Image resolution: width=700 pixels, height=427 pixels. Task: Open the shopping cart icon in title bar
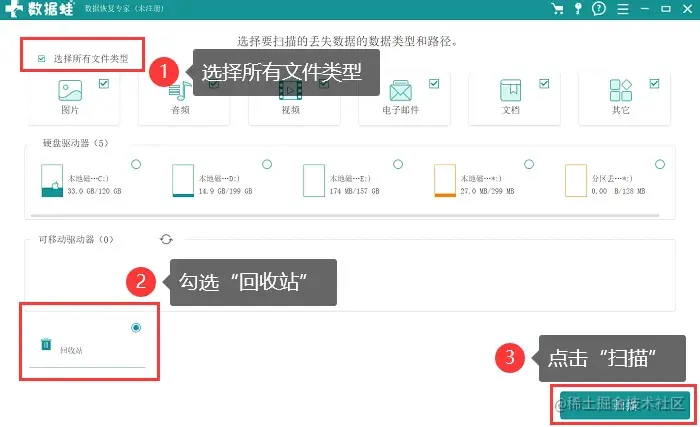tap(557, 8)
